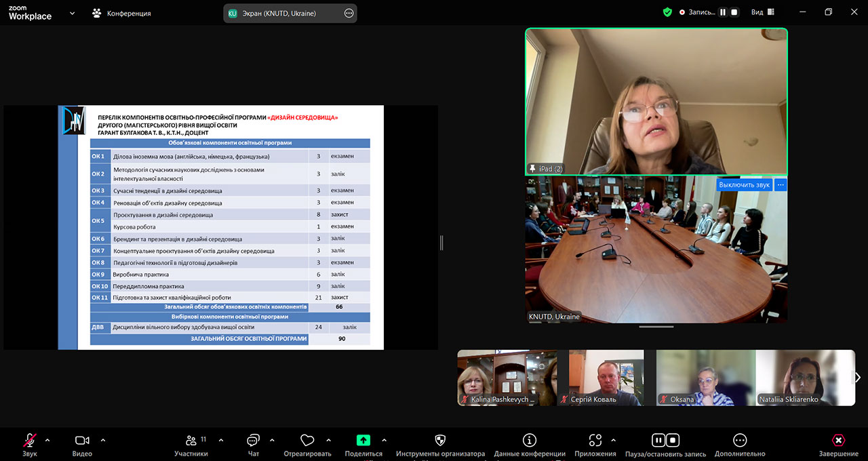Image resolution: width=868 pixels, height=461 pixels.
Task: Unmute the microphone with the Звук icon
Action: 30,441
